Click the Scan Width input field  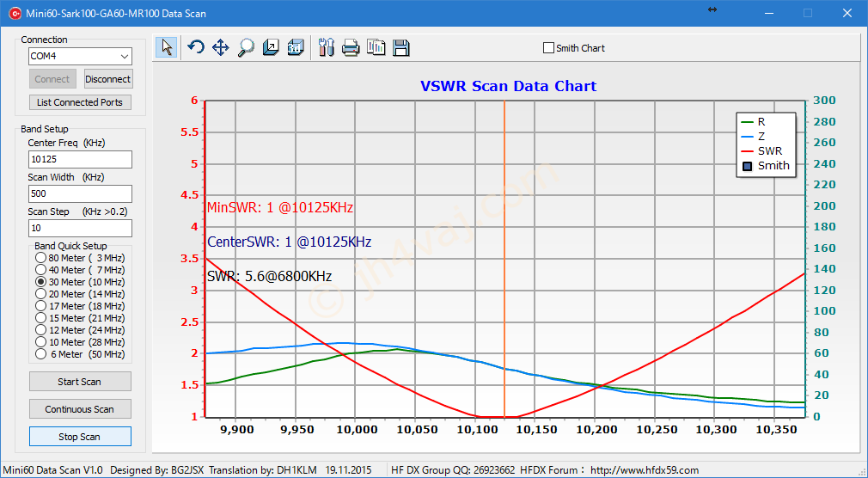point(80,193)
